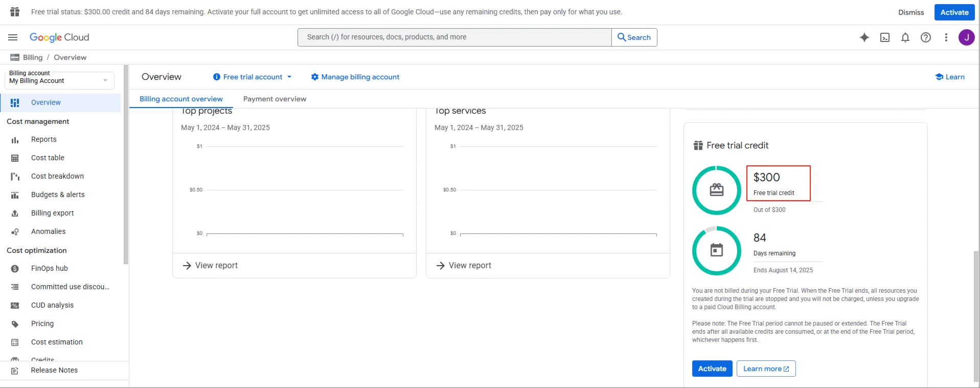Click the Billing credit card icon in breadcrumb
This screenshot has width=980, height=388.
point(15,57)
